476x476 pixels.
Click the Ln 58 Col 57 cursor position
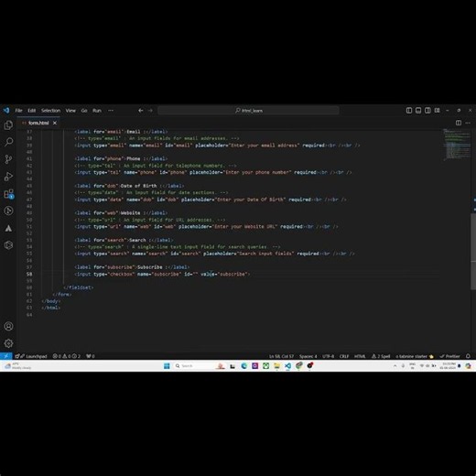tap(281, 356)
